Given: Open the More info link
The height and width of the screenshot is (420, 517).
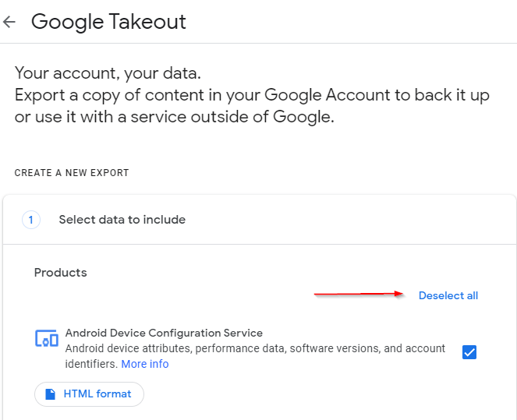Looking at the screenshot, I should [x=145, y=364].
